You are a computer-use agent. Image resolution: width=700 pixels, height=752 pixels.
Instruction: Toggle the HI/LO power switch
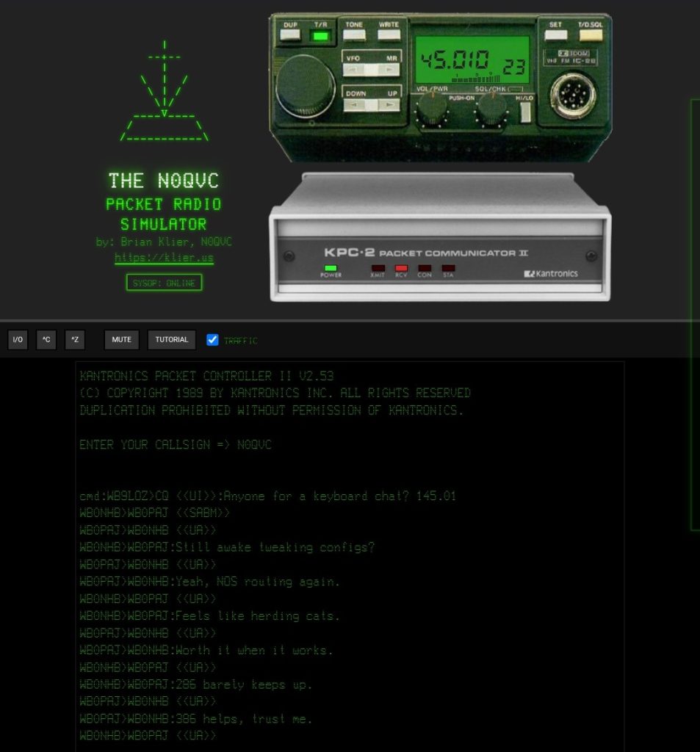525,112
